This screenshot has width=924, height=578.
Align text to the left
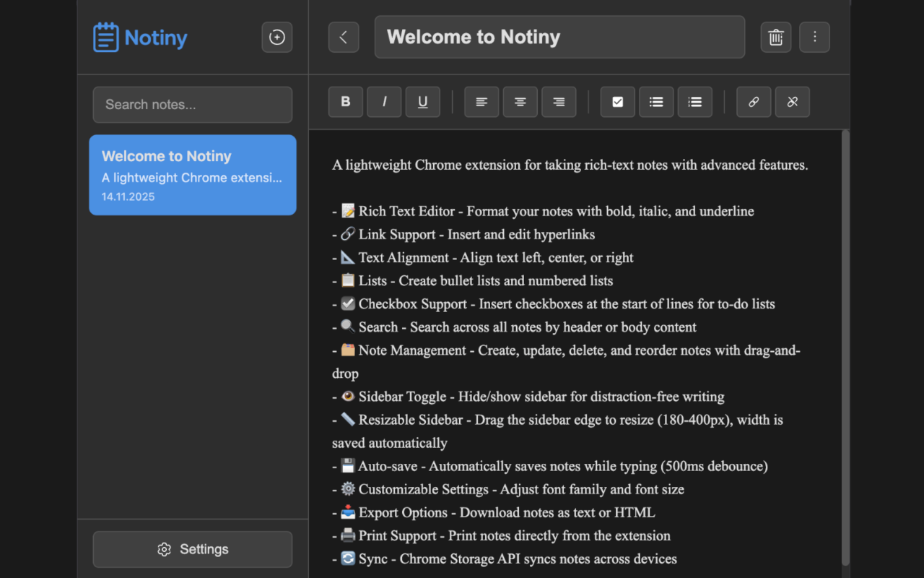(481, 102)
